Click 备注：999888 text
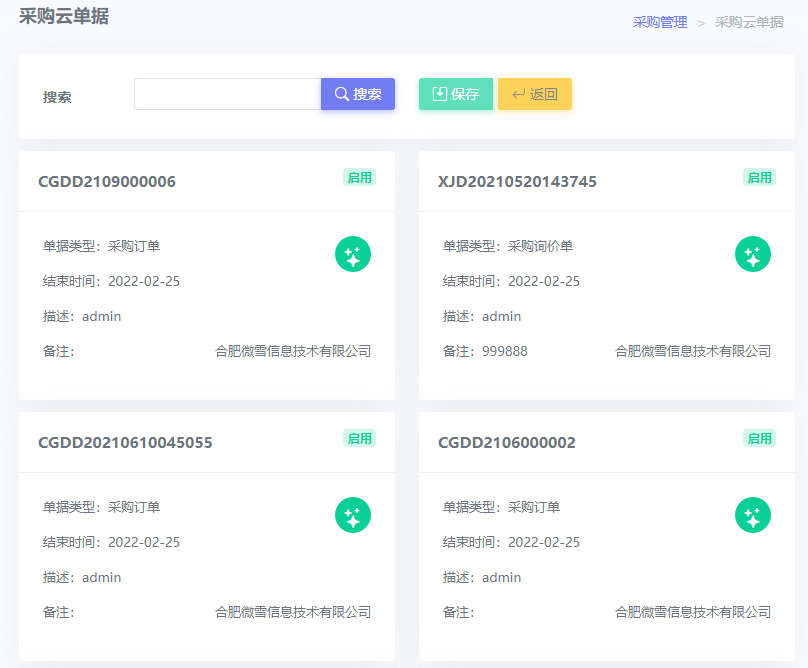The width and height of the screenshot is (808, 668). click(485, 351)
